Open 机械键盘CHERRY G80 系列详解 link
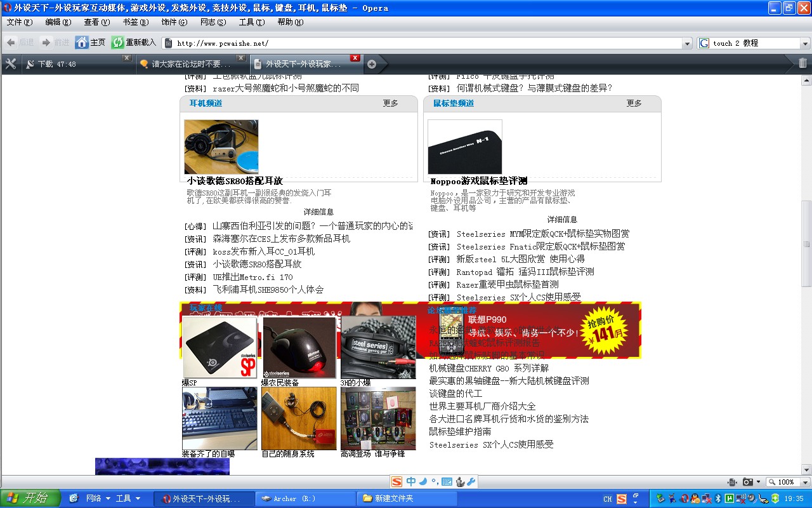The height and width of the screenshot is (508, 812). coord(489,368)
